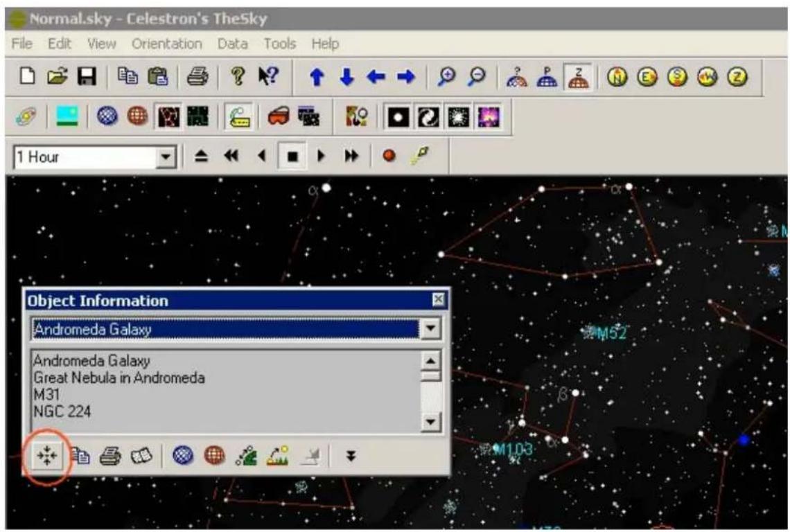Click the Copy icon in main toolbar
The width and height of the screenshot is (790, 532).
[128, 77]
